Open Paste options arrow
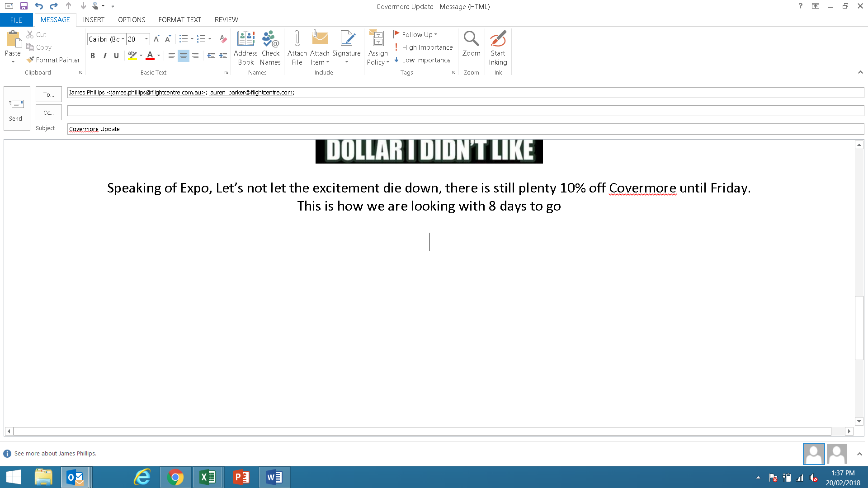 13,61
